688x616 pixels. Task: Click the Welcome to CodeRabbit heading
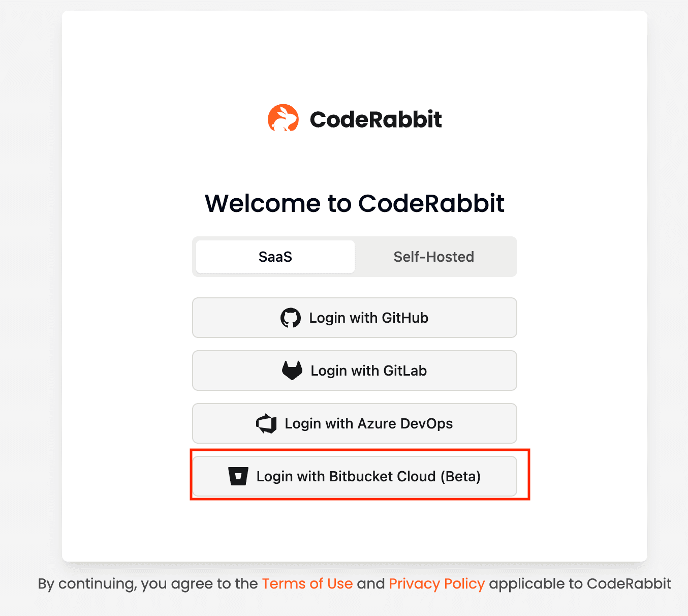(354, 203)
